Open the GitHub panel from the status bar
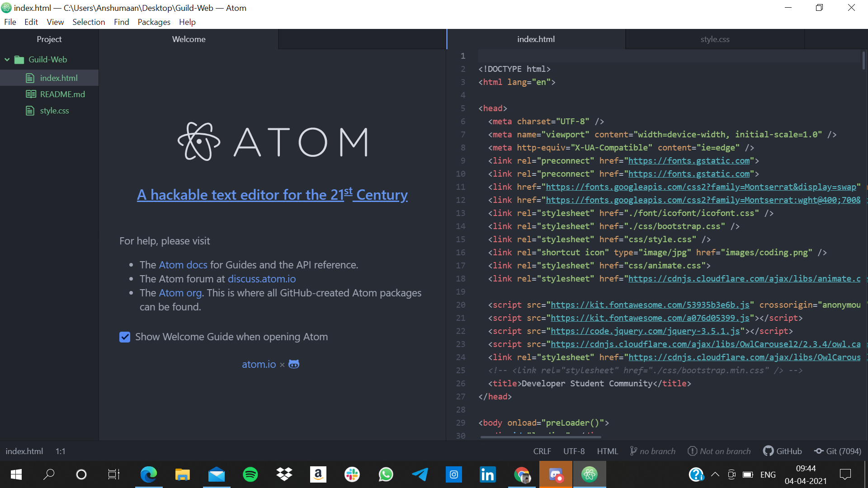Viewport: 868px width, 488px height. (x=783, y=451)
